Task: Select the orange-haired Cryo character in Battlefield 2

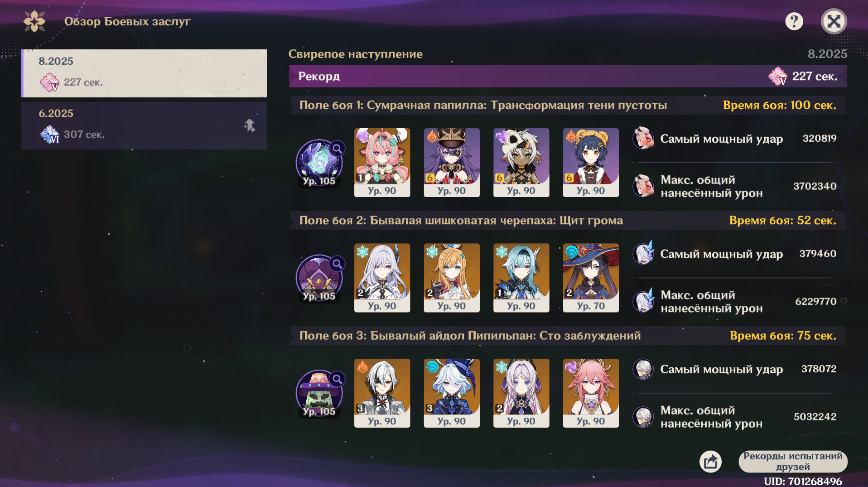Action: click(452, 278)
